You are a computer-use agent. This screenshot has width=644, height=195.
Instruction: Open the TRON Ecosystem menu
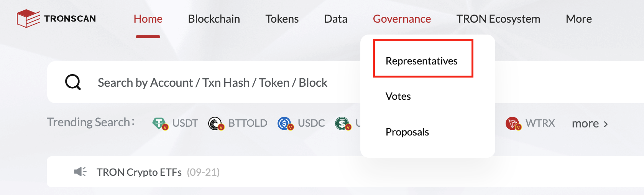pos(498,19)
